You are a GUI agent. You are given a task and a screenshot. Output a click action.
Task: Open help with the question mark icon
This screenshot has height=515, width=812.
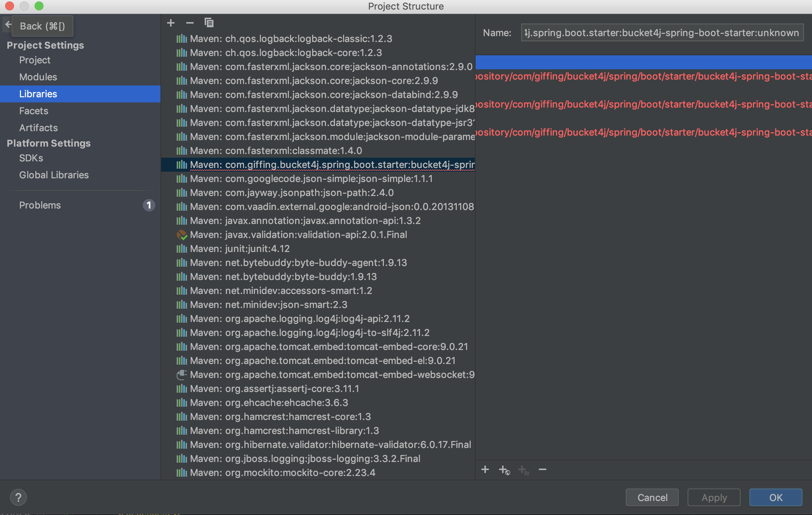point(18,497)
